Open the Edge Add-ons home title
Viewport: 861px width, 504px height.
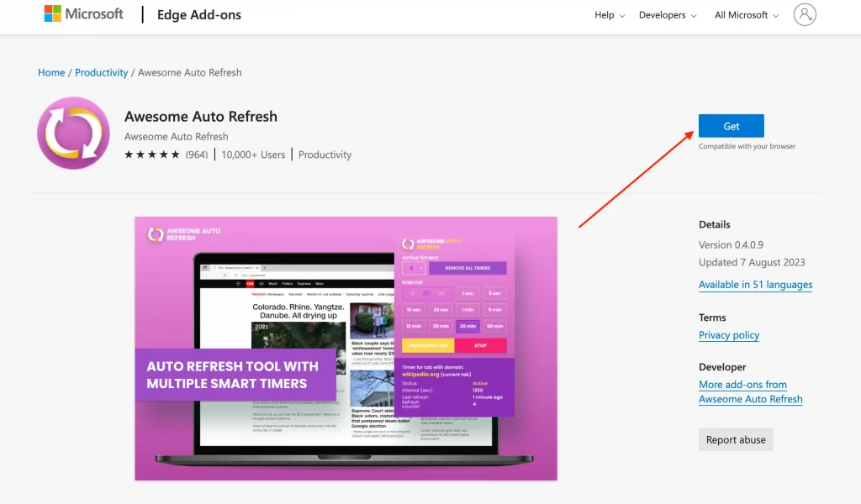198,15
